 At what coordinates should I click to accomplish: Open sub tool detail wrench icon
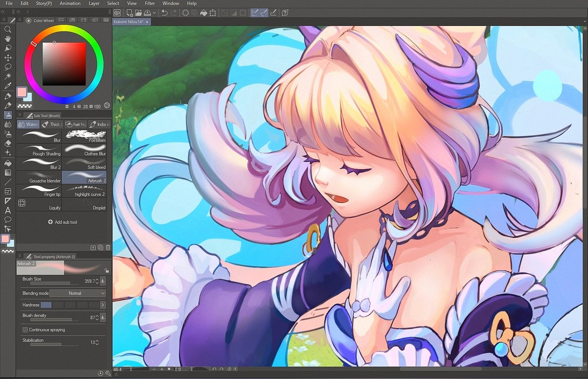[x=107, y=373]
